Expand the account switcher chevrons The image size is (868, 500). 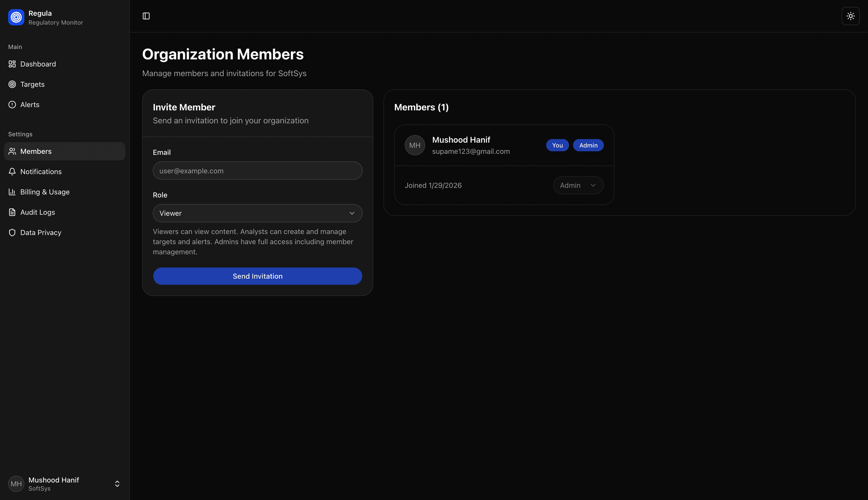coord(117,484)
